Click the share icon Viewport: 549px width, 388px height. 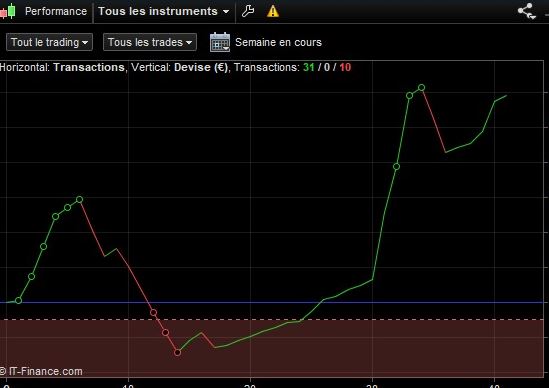(x=526, y=11)
